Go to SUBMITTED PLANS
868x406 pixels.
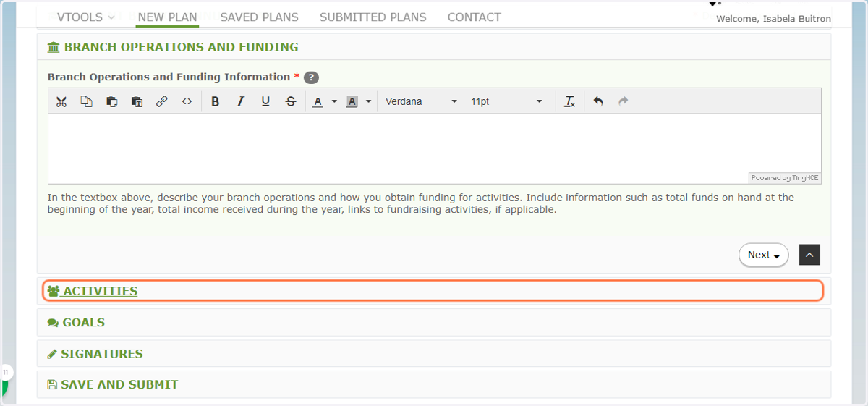click(373, 17)
